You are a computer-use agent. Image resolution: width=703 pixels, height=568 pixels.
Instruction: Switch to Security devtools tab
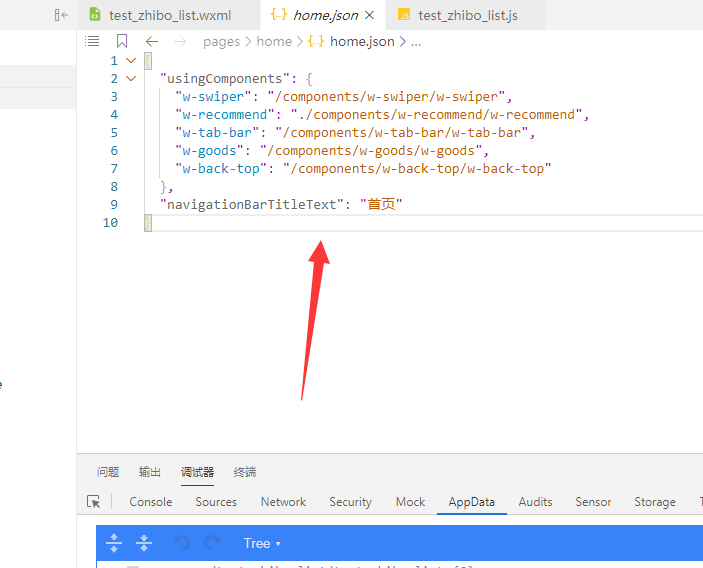(x=351, y=502)
